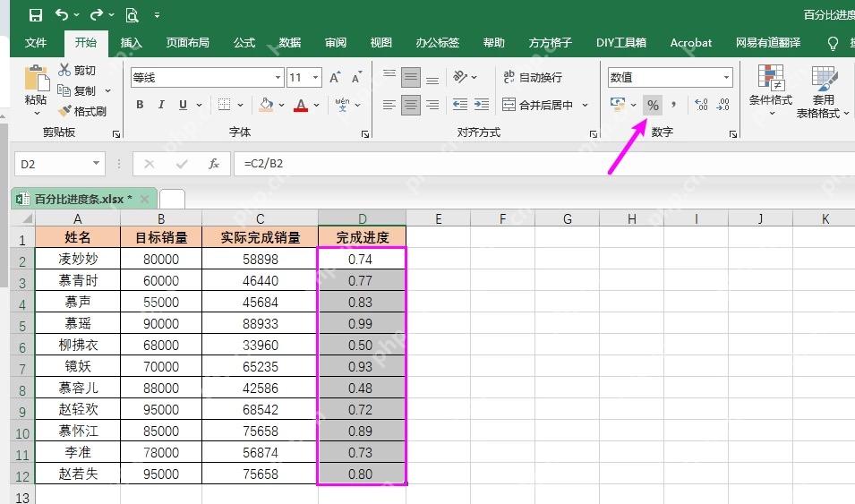Open accounting number format
The width and height of the screenshot is (855, 504).
618,104
